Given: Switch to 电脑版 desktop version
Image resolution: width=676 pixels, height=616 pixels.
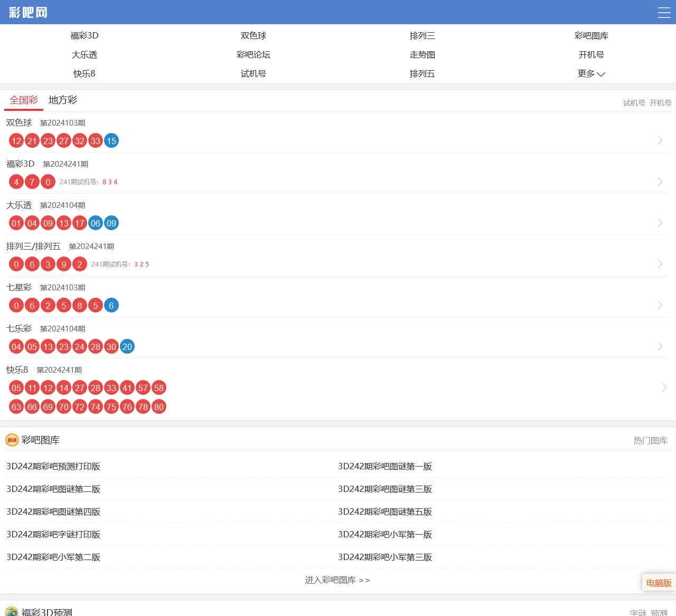Looking at the screenshot, I should [x=659, y=583].
